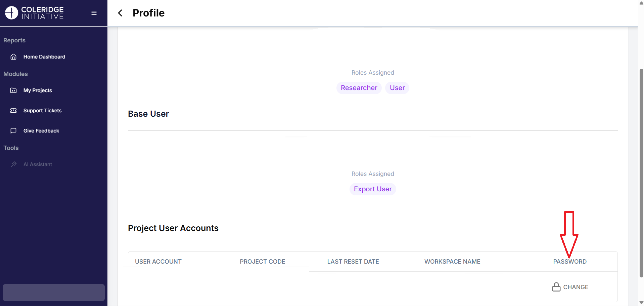Click the Home Dashboard house icon
The height and width of the screenshot is (306, 644).
[x=13, y=57]
